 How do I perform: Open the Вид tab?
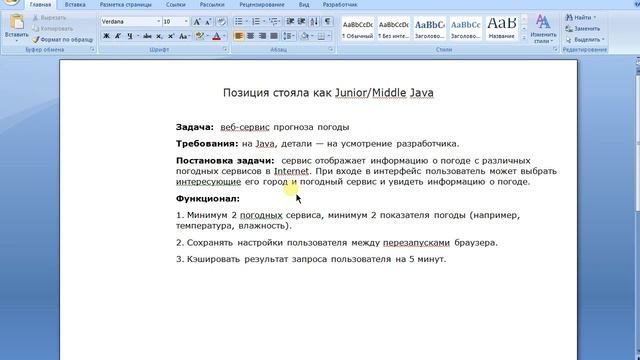click(x=304, y=4)
